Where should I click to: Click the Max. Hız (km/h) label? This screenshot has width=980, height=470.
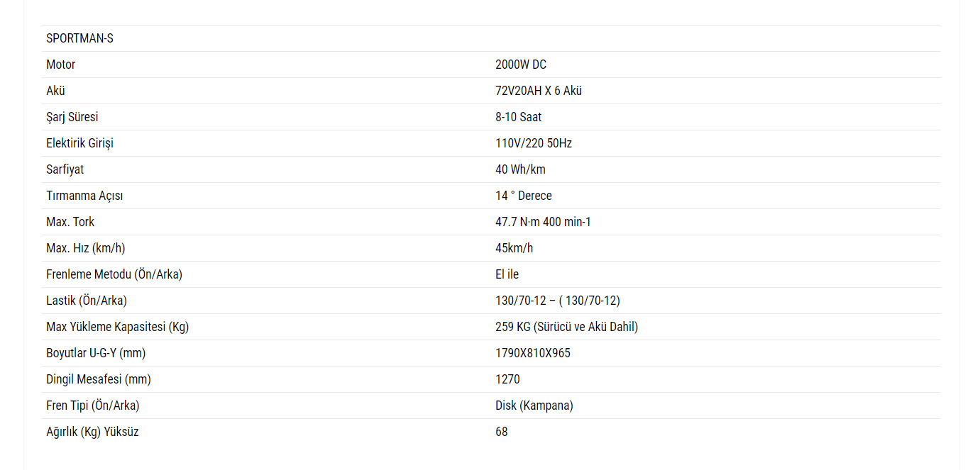pyautogui.click(x=85, y=248)
